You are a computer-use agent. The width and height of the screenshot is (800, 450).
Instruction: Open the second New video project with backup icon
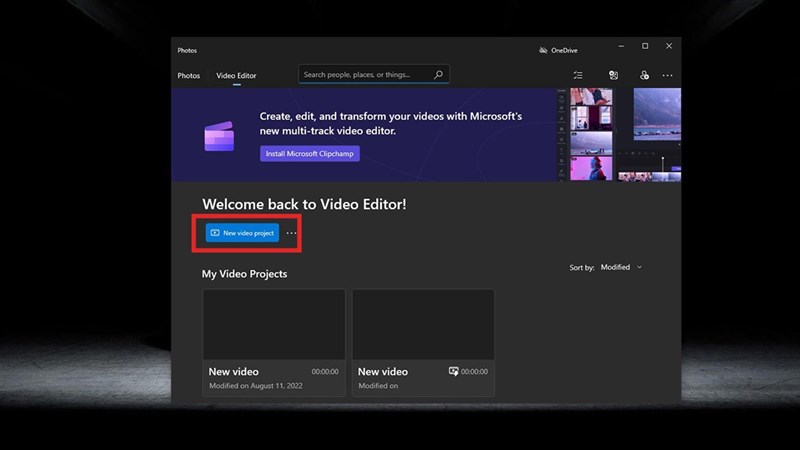point(423,343)
